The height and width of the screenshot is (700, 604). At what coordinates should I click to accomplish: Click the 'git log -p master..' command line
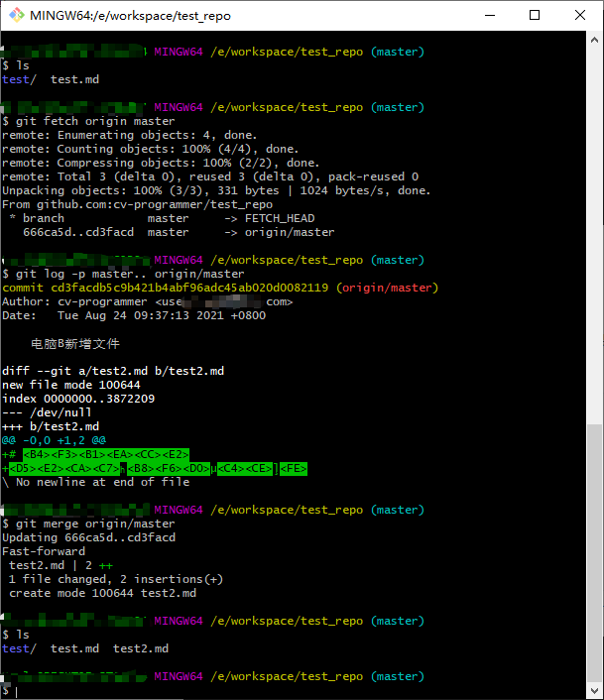(123, 274)
